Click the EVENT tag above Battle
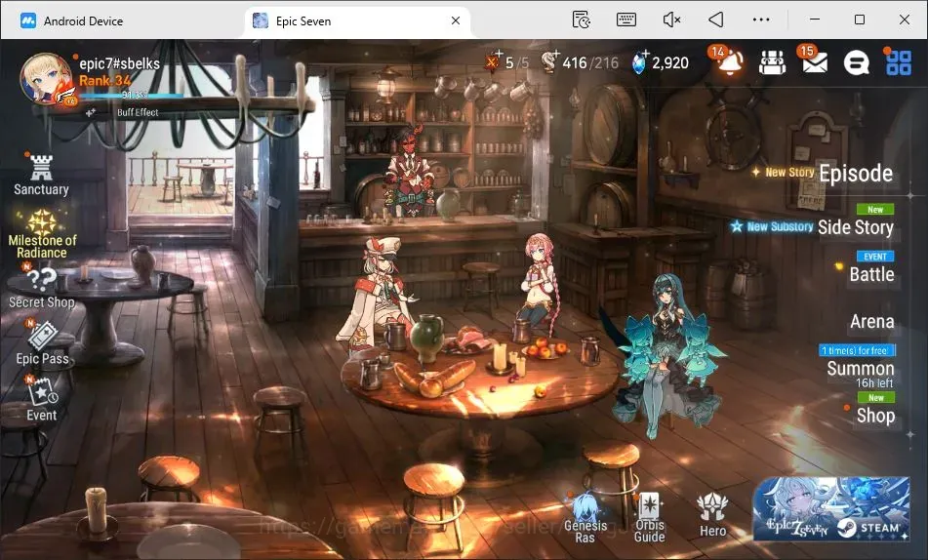Image resolution: width=928 pixels, height=560 pixels. point(875,257)
